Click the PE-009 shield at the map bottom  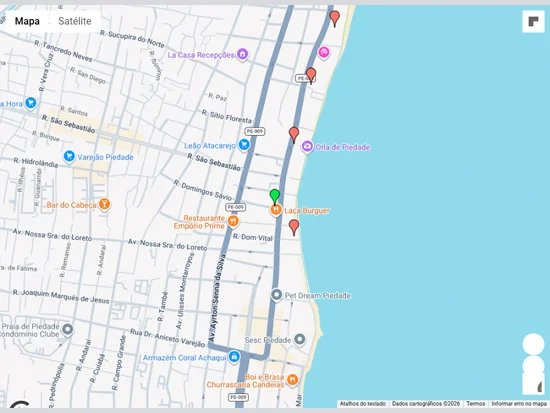[239, 397]
